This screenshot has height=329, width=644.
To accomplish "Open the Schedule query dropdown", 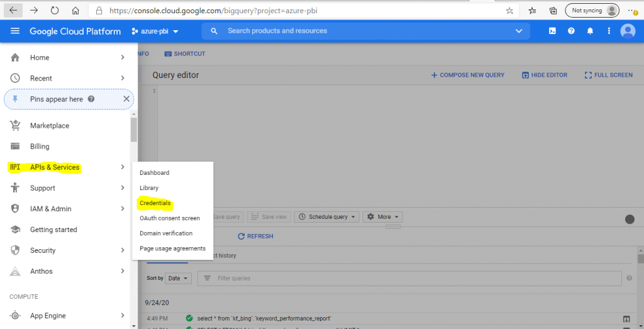I will click(x=327, y=217).
